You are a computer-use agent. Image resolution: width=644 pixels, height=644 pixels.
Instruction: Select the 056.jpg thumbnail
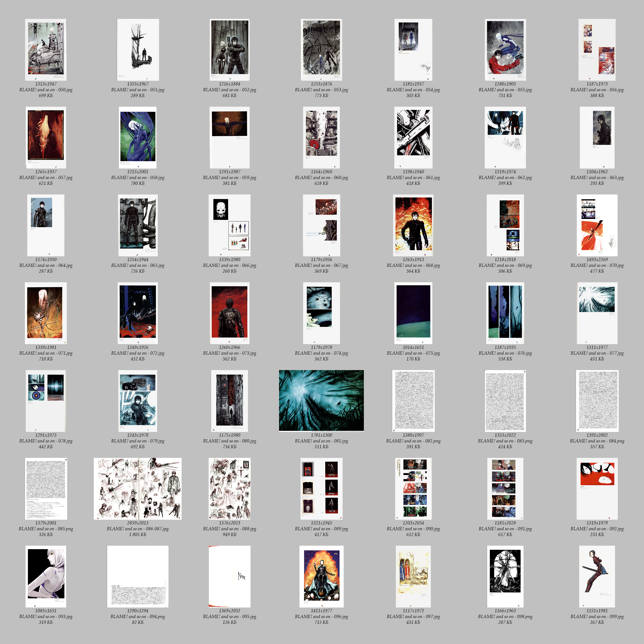click(x=597, y=50)
